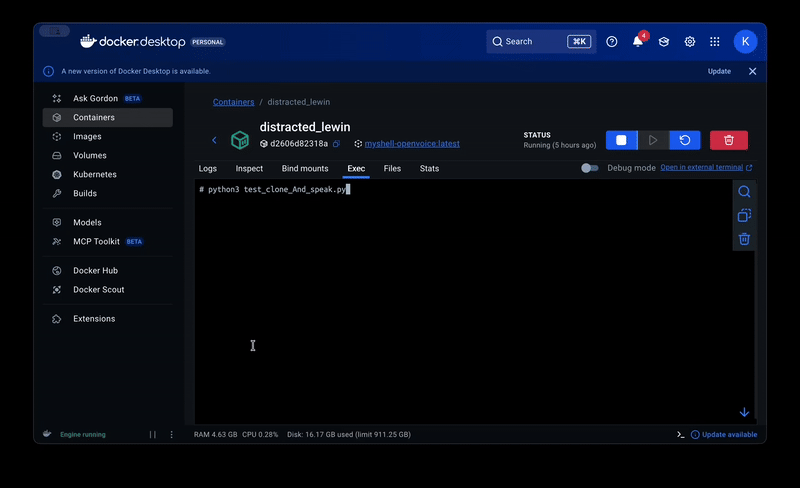Open the apps grid icon

(x=715, y=41)
